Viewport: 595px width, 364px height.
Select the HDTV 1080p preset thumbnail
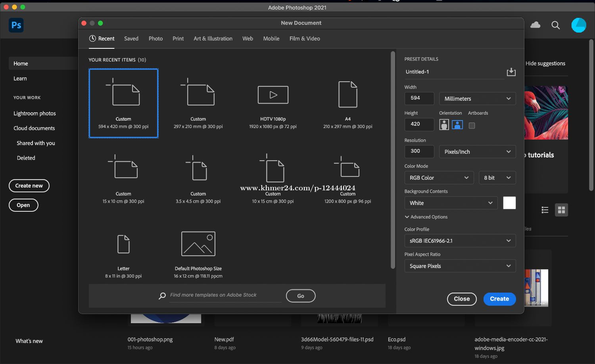(273, 95)
